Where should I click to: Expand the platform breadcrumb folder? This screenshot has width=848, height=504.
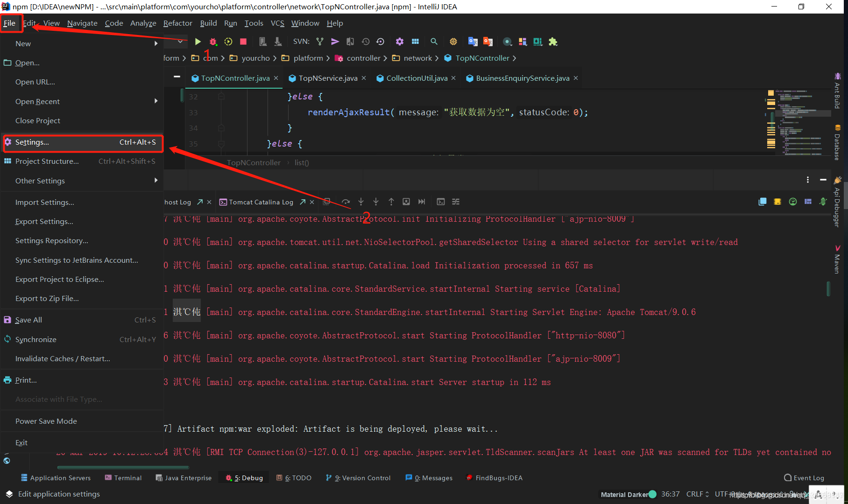[303, 58]
